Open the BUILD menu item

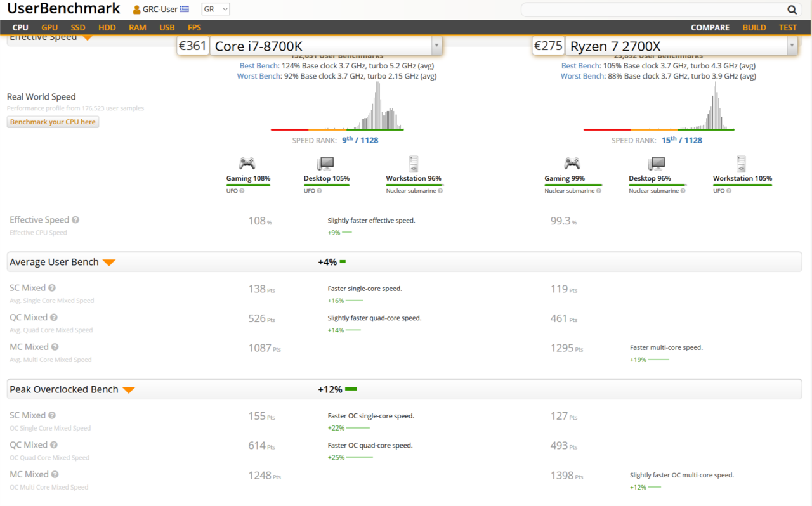pos(754,27)
